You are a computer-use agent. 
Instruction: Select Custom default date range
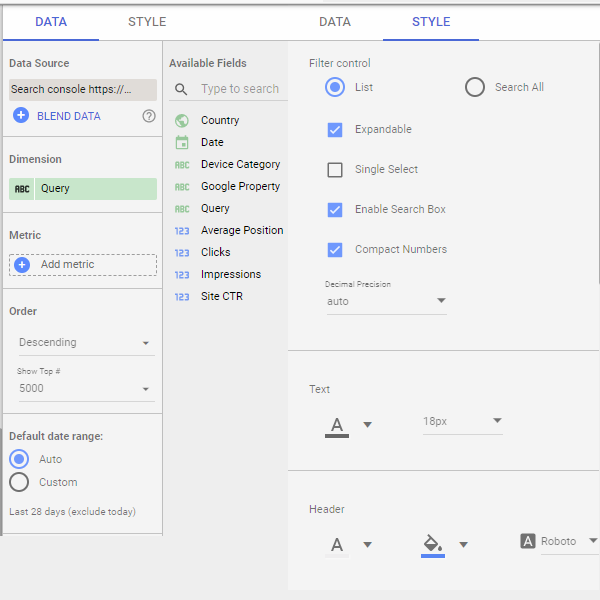coord(19,482)
